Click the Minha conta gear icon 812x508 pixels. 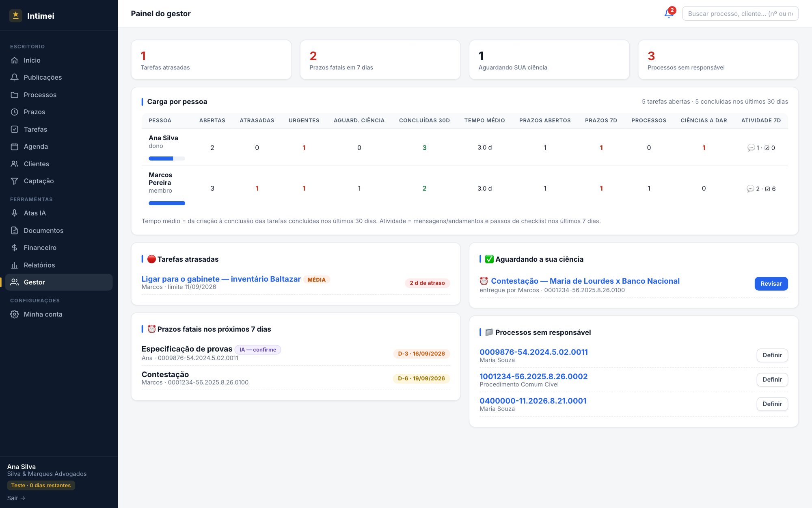[x=15, y=314]
